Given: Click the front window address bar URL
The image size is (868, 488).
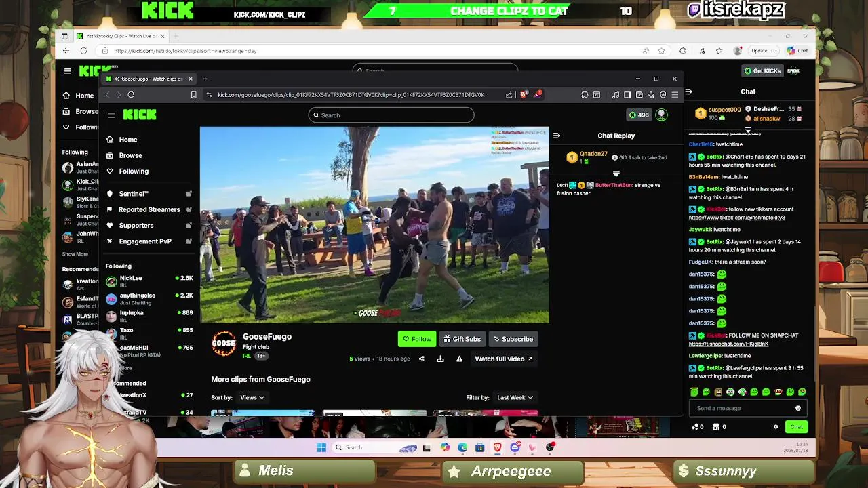Looking at the screenshot, I should click(351, 95).
